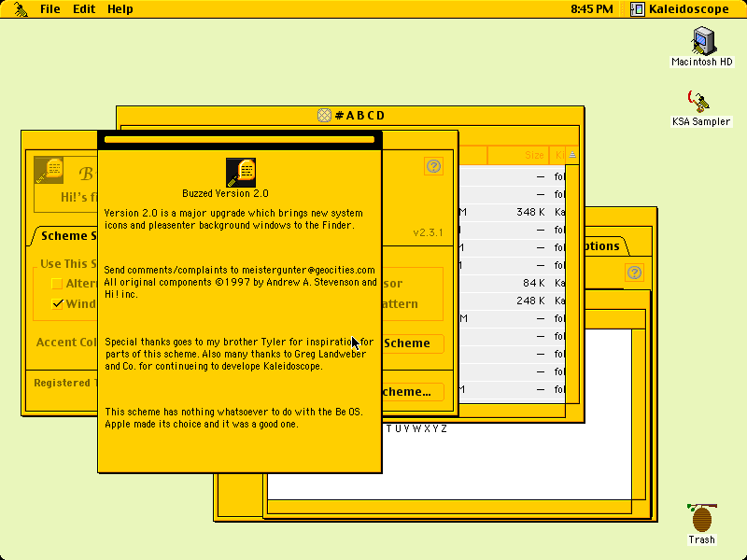Click the v2.3.1 version label
This screenshot has width=747, height=560.
tap(428, 232)
